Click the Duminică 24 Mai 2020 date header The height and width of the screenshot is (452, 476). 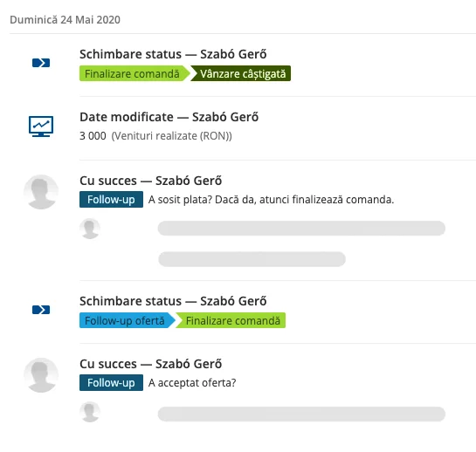[65, 20]
